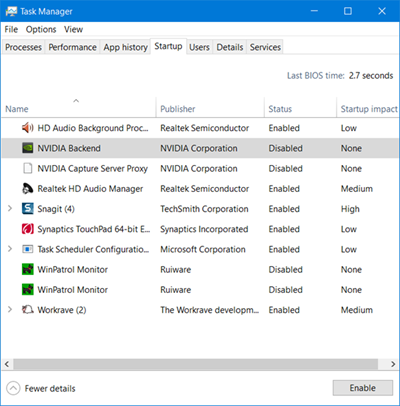Click the Workrave sheep icon

point(28,310)
